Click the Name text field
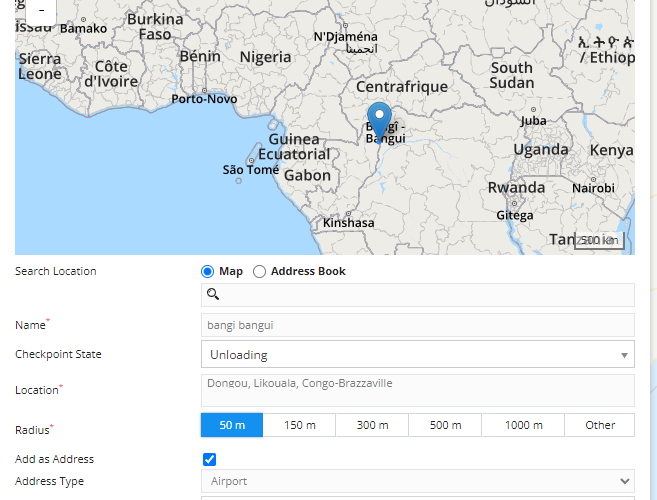 [x=417, y=325]
